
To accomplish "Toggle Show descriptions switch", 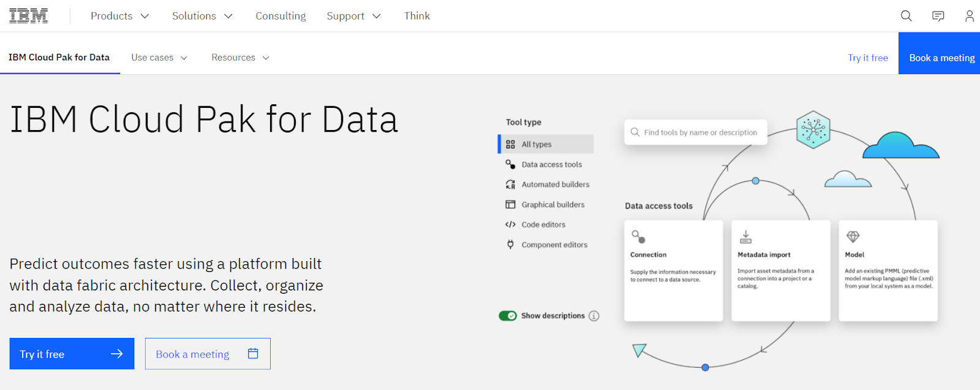I will [x=508, y=316].
